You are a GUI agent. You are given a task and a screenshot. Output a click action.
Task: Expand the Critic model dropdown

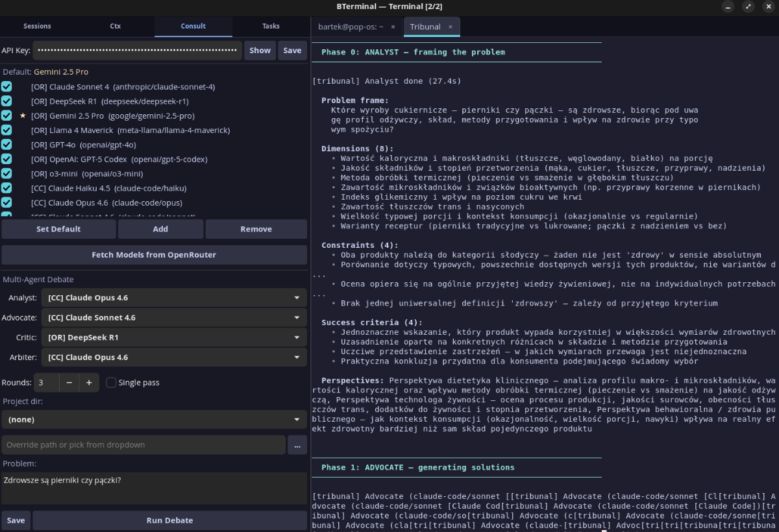point(173,337)
